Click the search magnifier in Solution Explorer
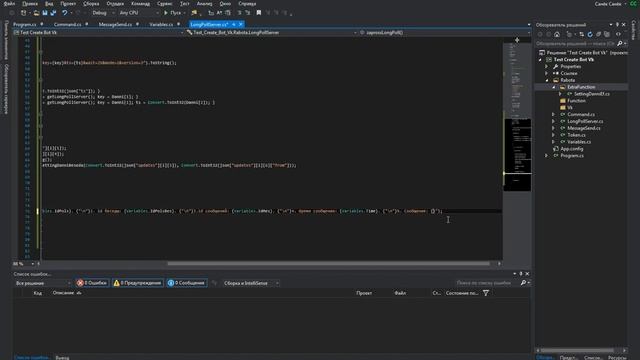Image resolution: width=640 pixels, height=360 pixels. point(620,43)
